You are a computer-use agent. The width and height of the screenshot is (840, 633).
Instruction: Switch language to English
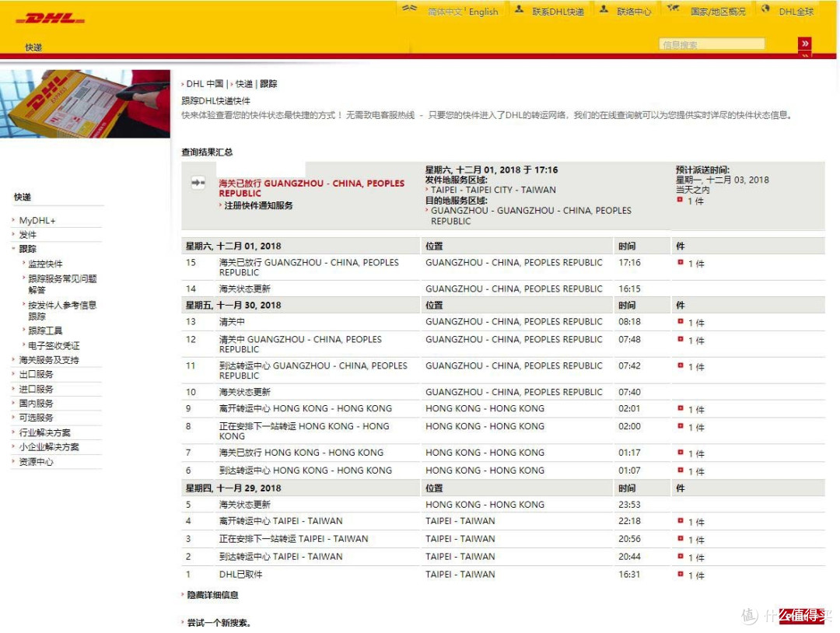coord(483,12)
